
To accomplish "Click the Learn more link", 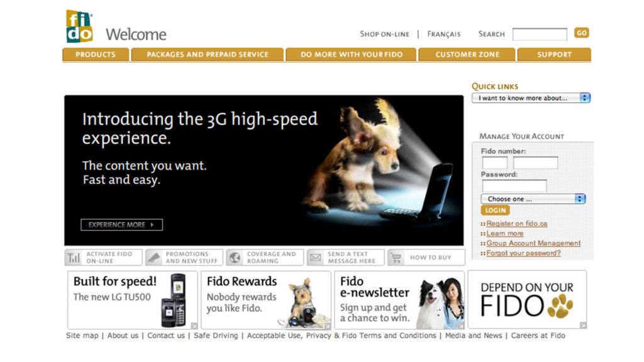I will click(x=505, y=234).
